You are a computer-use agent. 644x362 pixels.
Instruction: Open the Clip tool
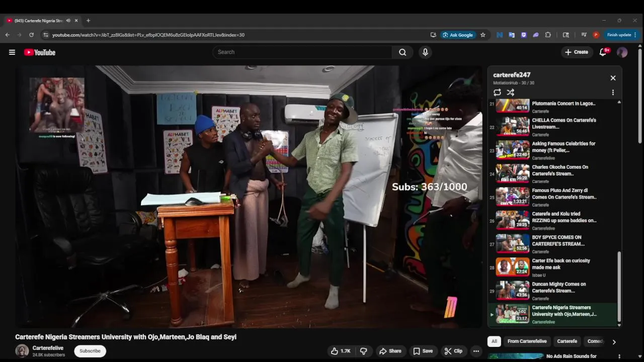click(x=453, y=351)
